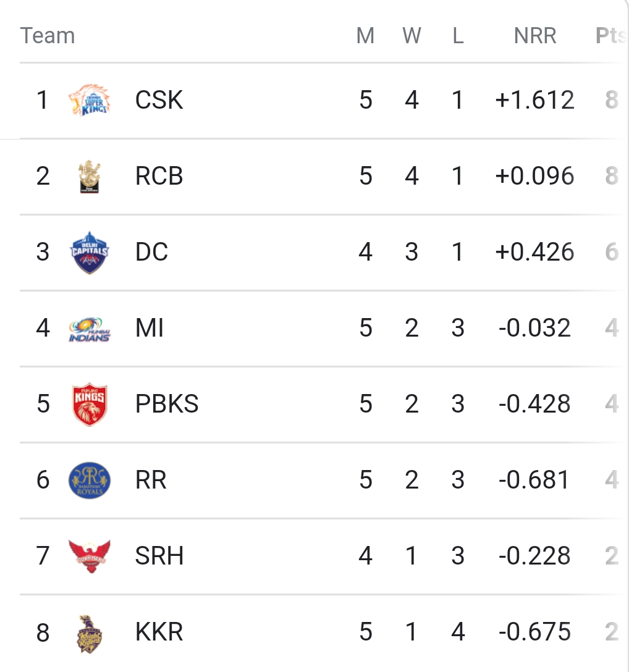Screen dimensions: 629x672
Task: Click the Punjab Kings shield logo
Action: pyautogui.click(x=90, y=404)
